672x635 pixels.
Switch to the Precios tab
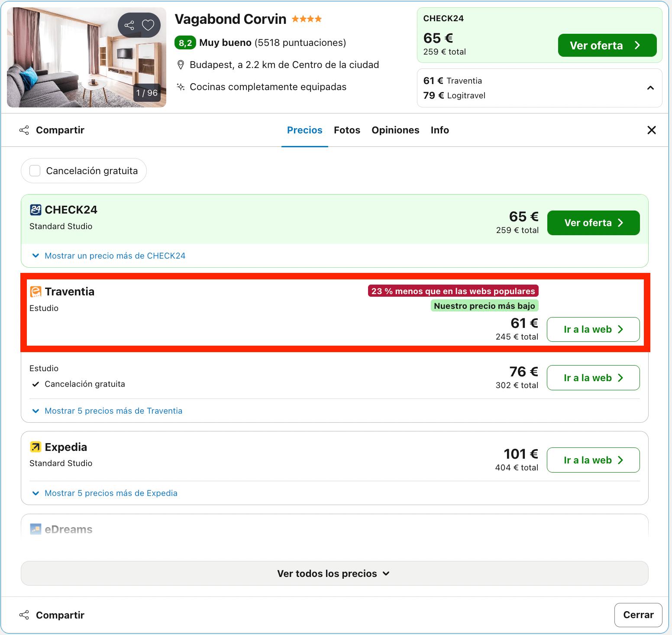coord(305,130)
